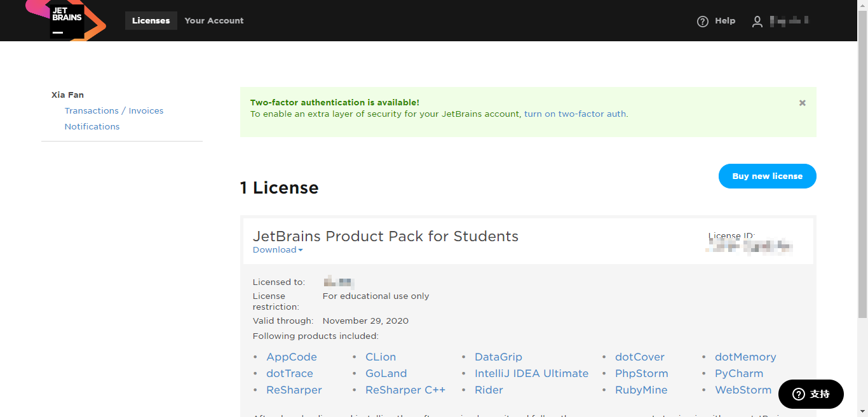Viewport: 868px width, 417px height.
Task: Expand the Download dropdown
Action: (278, 250)
